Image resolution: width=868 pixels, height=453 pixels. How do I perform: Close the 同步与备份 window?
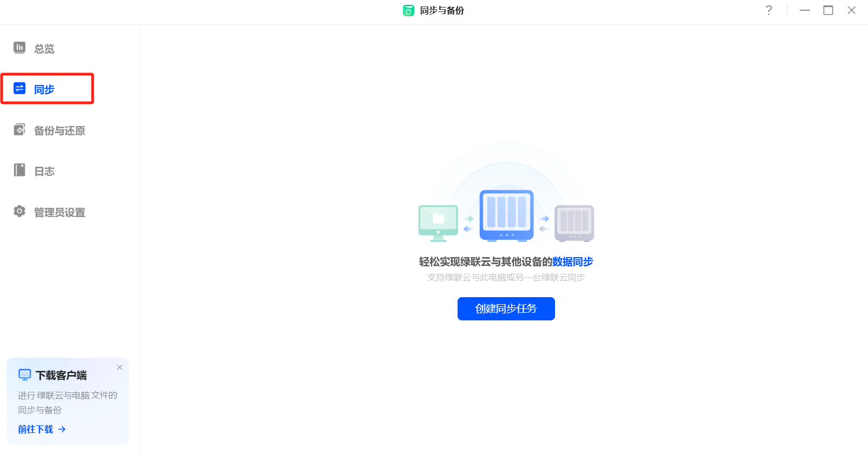click(852, 10)
